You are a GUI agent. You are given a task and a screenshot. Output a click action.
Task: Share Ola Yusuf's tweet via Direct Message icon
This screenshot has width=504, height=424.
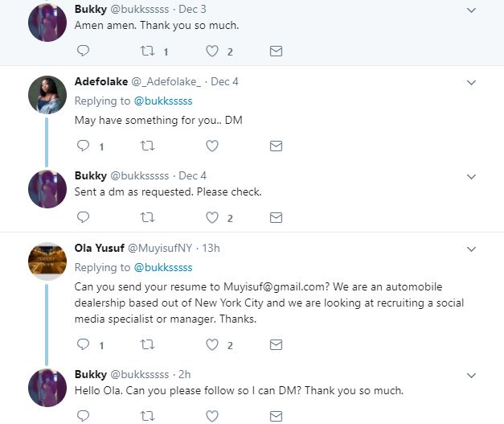[x=276, y=345]
